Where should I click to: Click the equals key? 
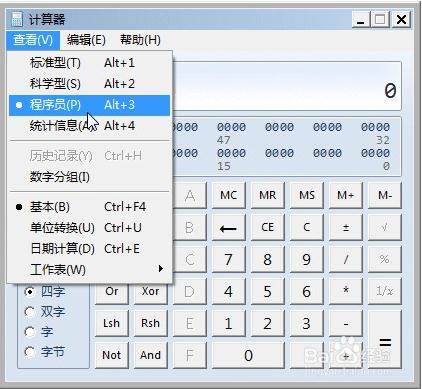pos(385,339)
